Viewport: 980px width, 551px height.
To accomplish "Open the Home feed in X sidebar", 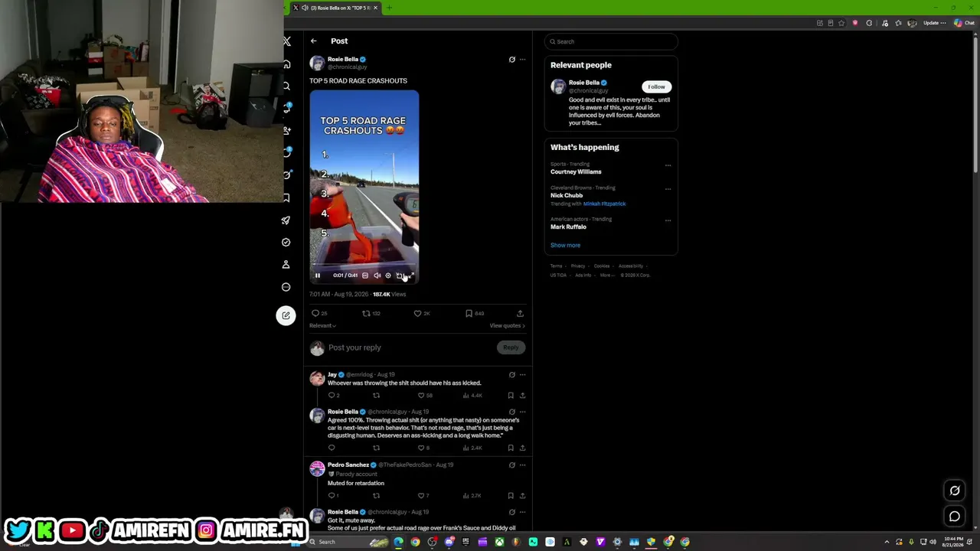I will point(286,64).
